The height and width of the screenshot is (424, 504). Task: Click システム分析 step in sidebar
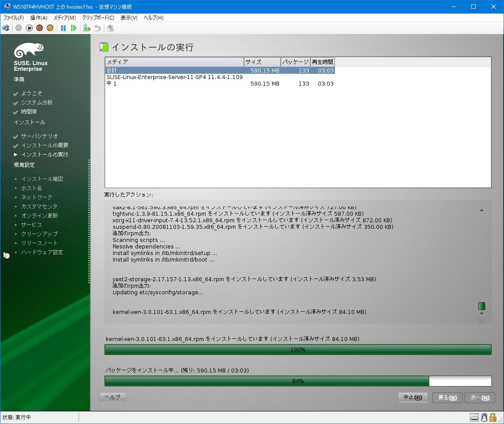37,103
